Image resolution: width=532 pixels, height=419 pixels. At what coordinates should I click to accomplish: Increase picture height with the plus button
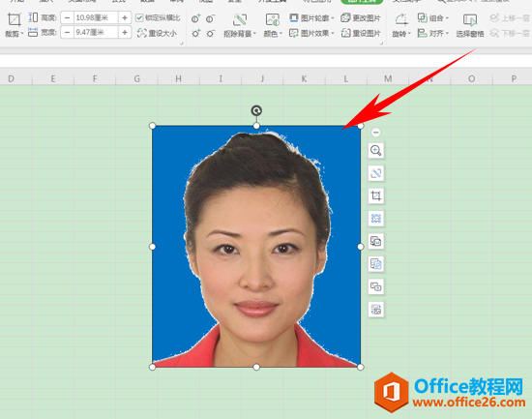(125, 17)
